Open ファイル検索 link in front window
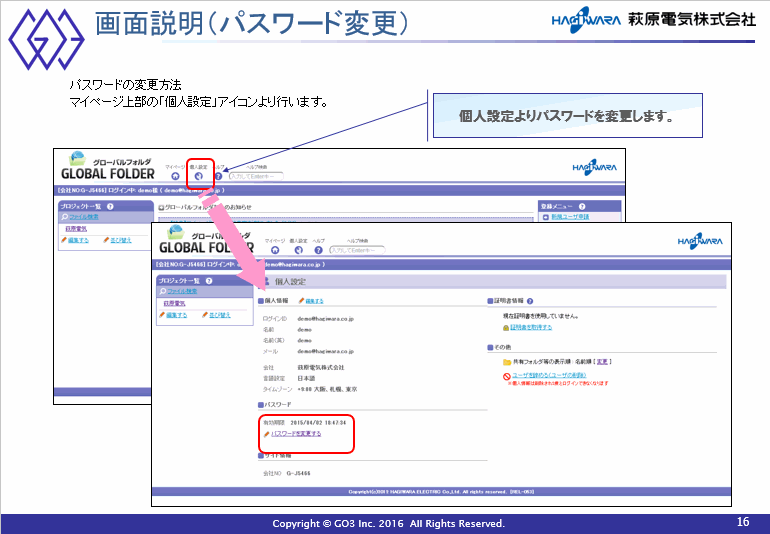Screen dimensions: 770x534 tap(182, 291)
